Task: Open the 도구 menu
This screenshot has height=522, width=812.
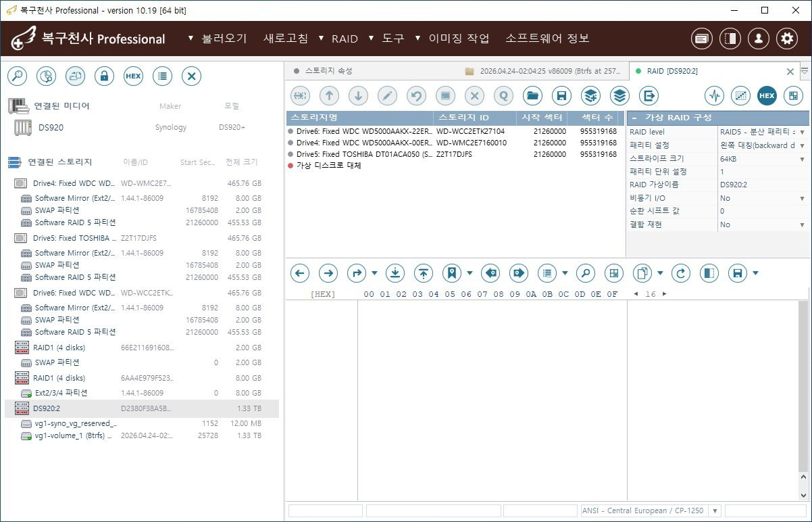Action: (x=393, y=39)
